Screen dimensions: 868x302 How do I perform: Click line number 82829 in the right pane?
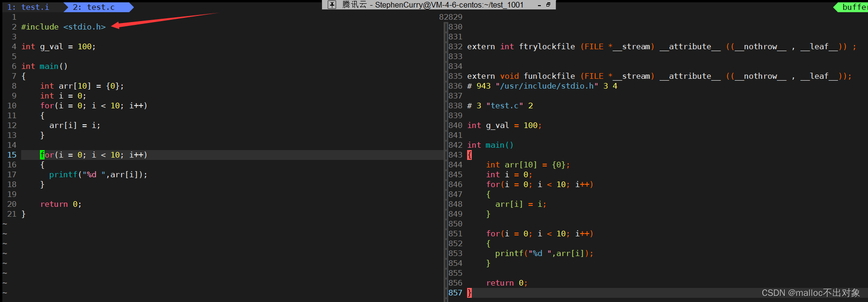451,17
